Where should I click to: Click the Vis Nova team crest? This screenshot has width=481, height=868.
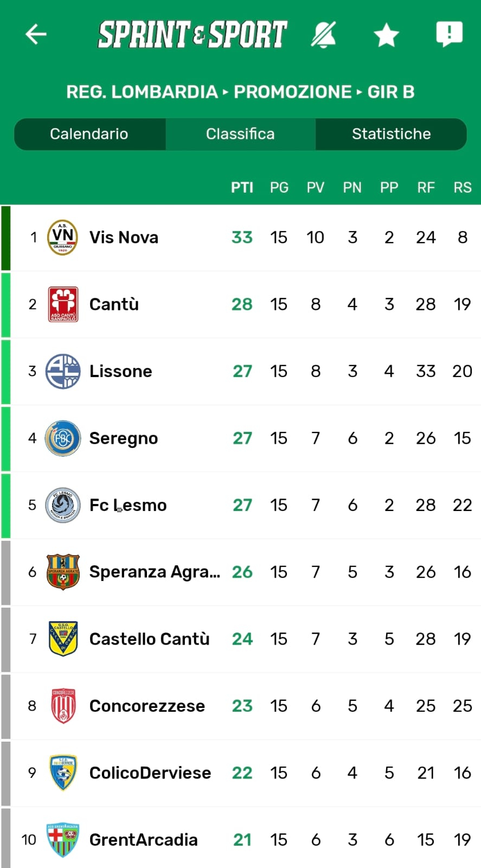coord(63,237)
